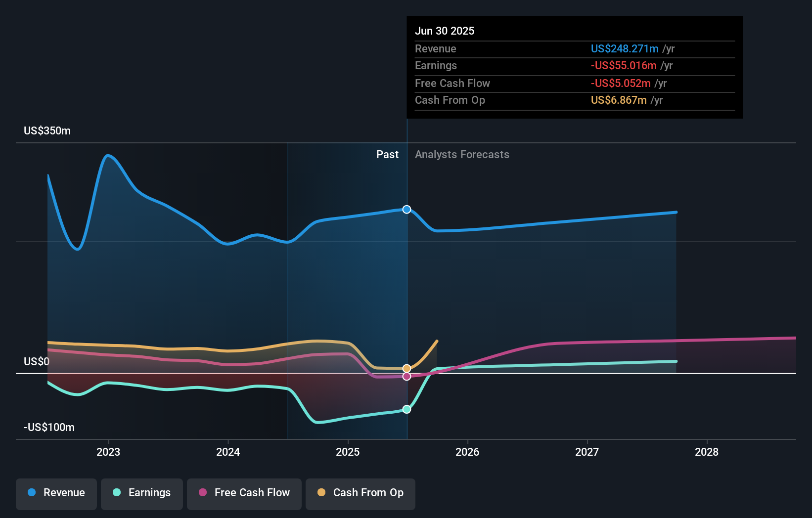Select the pink Free Cash Flow chart marker
Screen dimensions: 812x518
pyautogui.click(x=406, y=377)
